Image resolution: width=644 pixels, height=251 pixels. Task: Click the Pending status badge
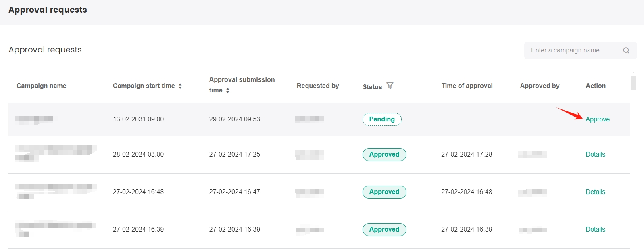click(x=382, y=119)
